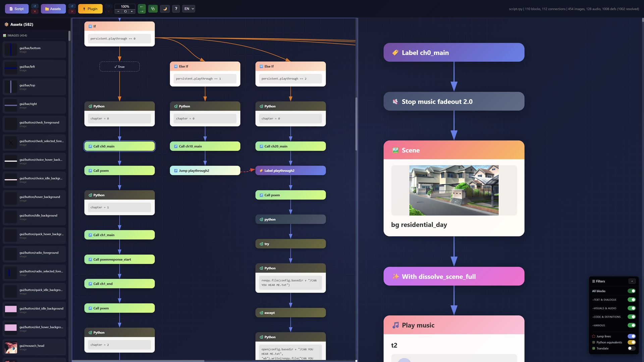Expand the VARIOUS filter group
The image size is (644, 362).
[599, 325]
